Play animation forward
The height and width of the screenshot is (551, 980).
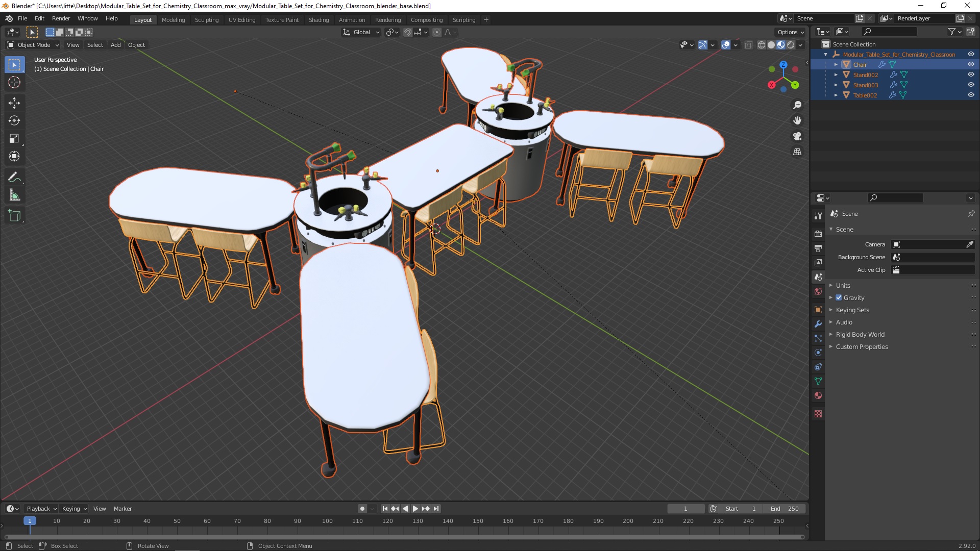coord(415,509)
